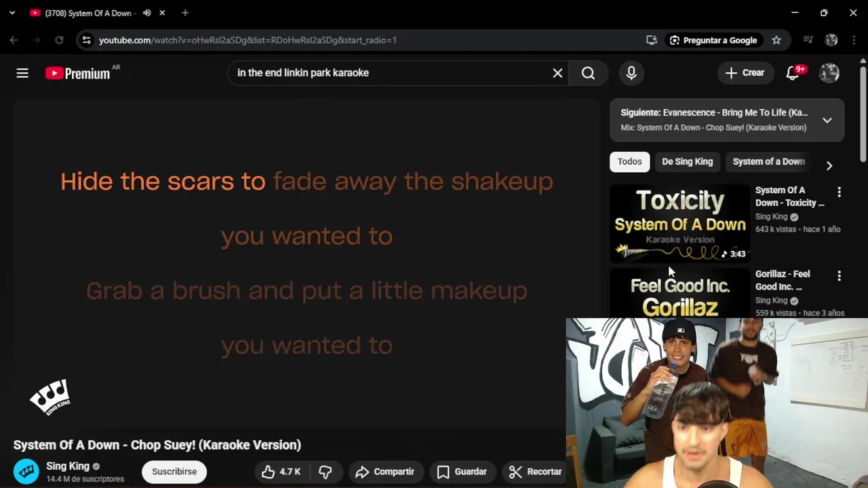This screenshot has height=488, width=868.
Task: Bookmark this page with star
Action: click(776, 40)
